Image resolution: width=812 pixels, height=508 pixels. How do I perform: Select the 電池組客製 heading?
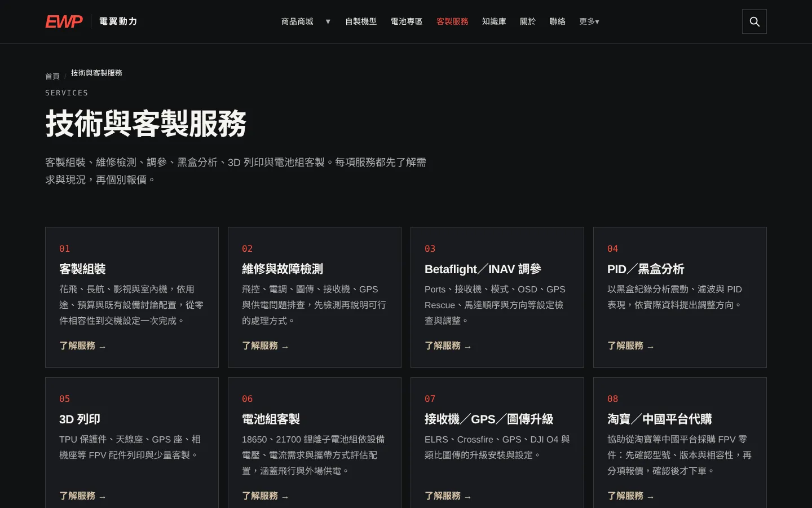(x=271, y=419)
